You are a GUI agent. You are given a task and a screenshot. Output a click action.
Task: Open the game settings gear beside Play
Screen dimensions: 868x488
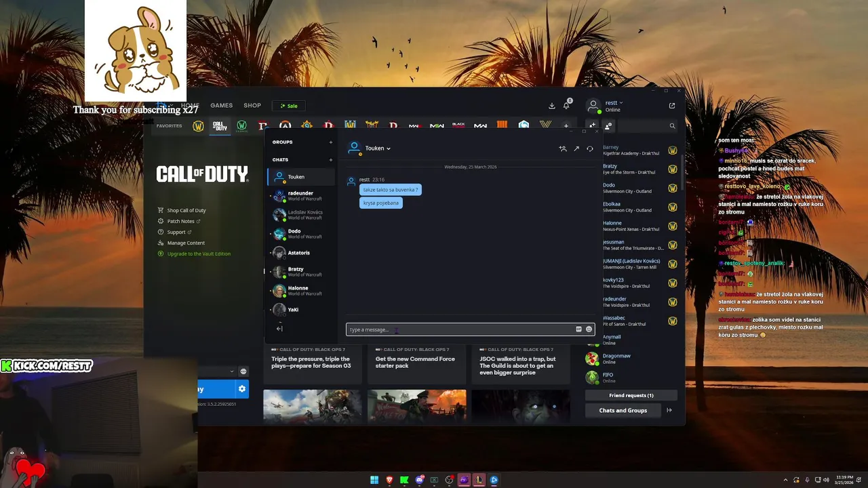pos(241,389)
